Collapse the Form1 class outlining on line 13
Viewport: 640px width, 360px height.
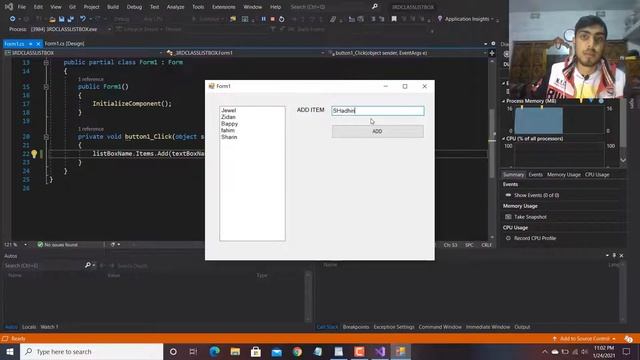(46, 62)
